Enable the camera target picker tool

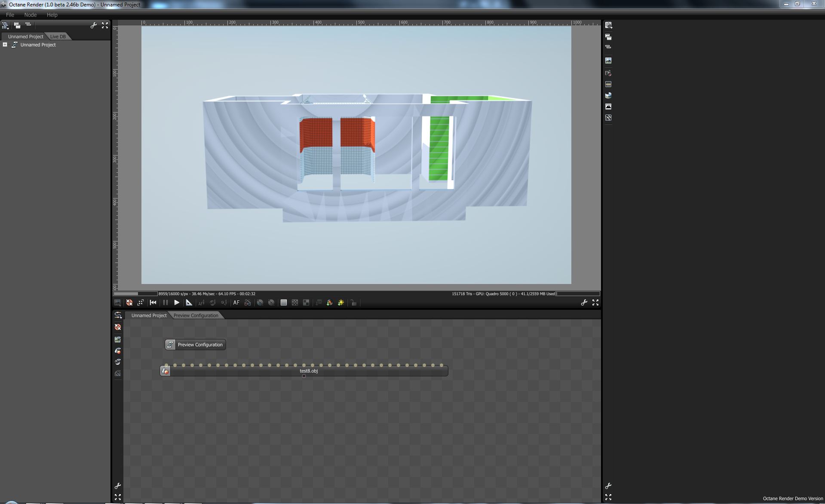coord(224,303)
